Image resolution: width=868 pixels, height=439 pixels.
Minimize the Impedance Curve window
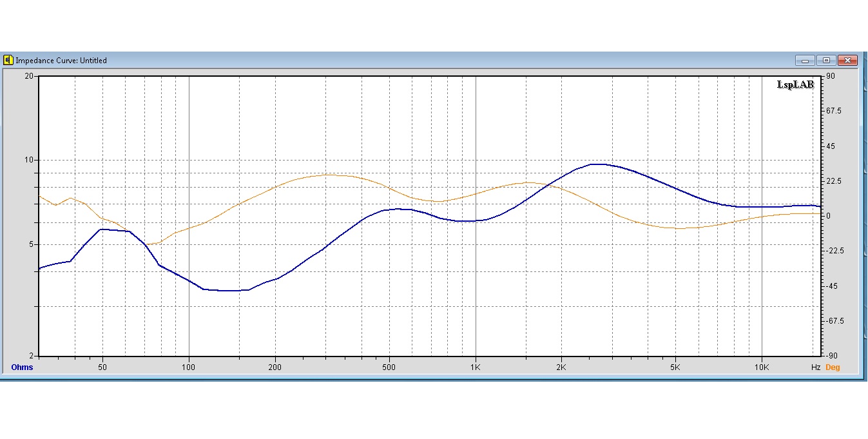(x=805, y=61)
